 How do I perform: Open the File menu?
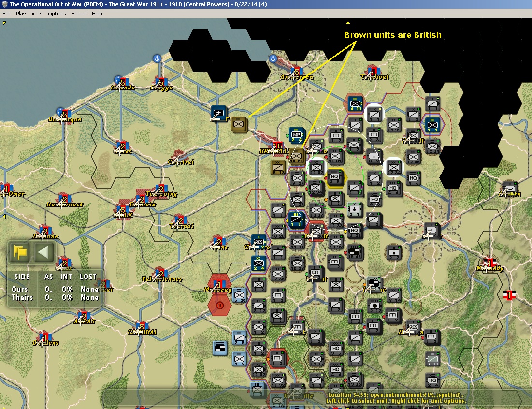pos(6,14)
